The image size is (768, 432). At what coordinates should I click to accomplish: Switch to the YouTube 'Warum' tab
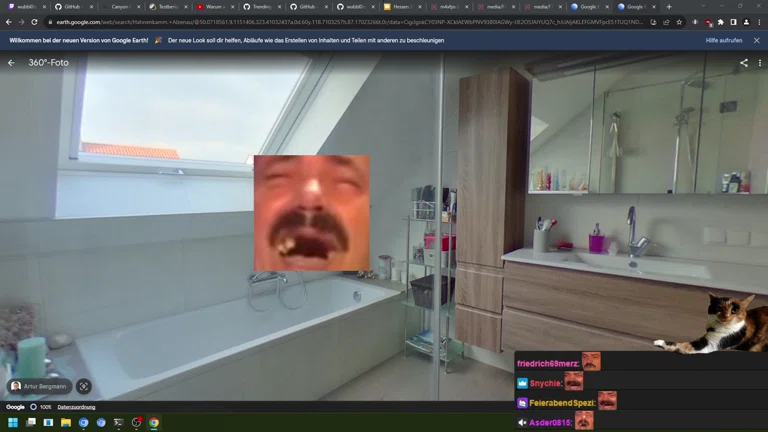(214, 7)
